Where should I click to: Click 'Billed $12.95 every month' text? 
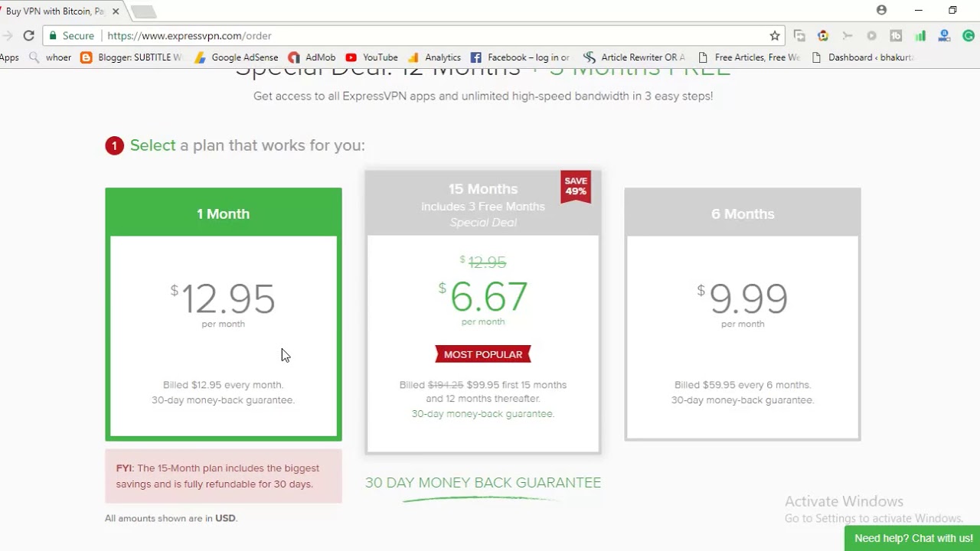223,385
